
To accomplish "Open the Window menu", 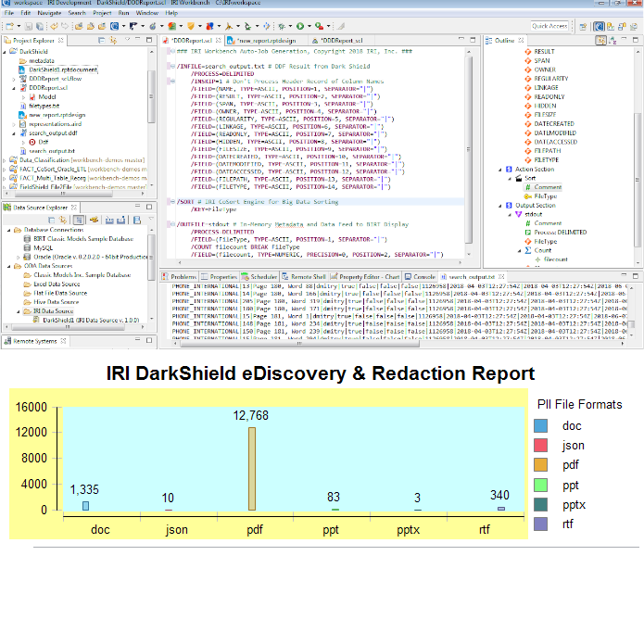I will tap(147, 13).
